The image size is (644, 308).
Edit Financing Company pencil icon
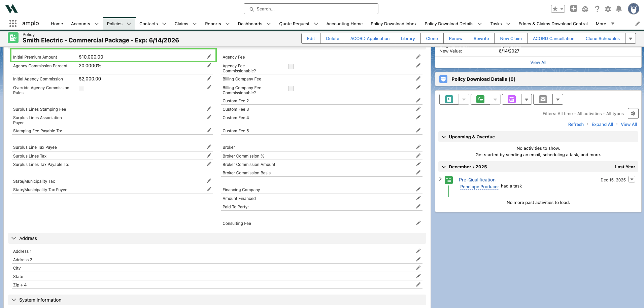418,189
